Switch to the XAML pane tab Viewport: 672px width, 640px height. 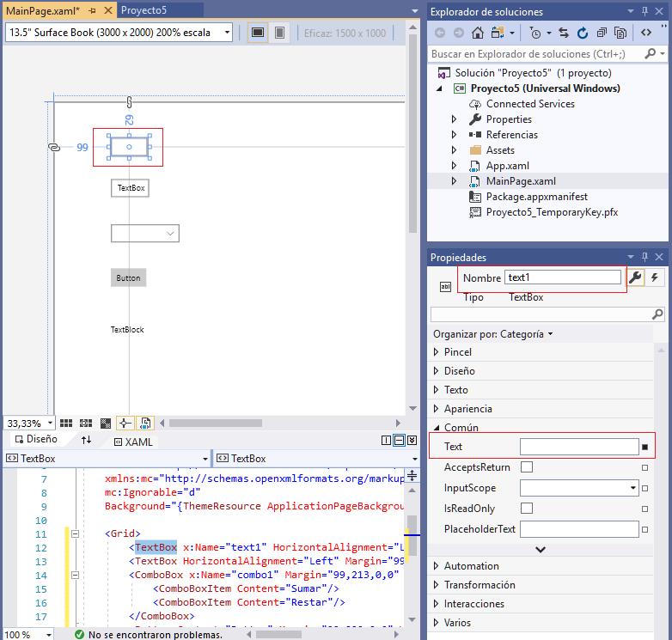click(133, 442)
